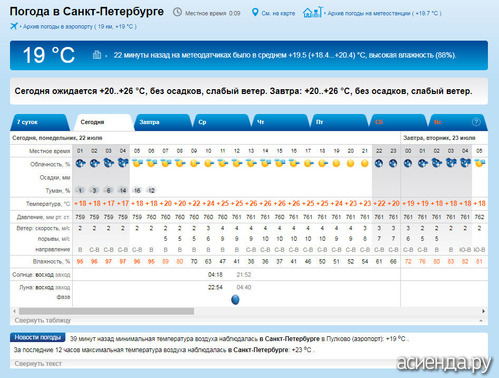Click the Облачность, % row label
The height and width of the screenshot is (378, 499).
tap(50, 164)
